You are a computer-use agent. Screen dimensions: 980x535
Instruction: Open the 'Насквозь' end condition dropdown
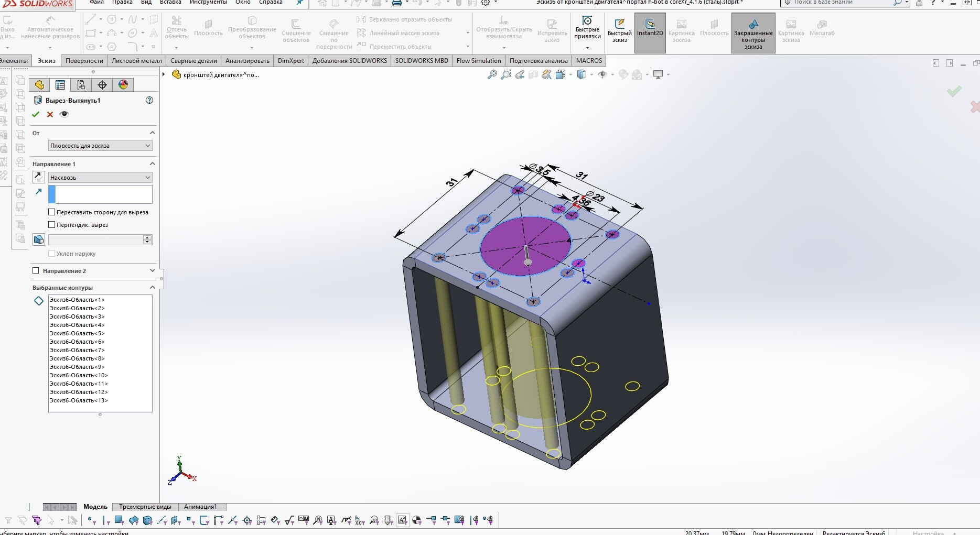click(x=100, y=178)
